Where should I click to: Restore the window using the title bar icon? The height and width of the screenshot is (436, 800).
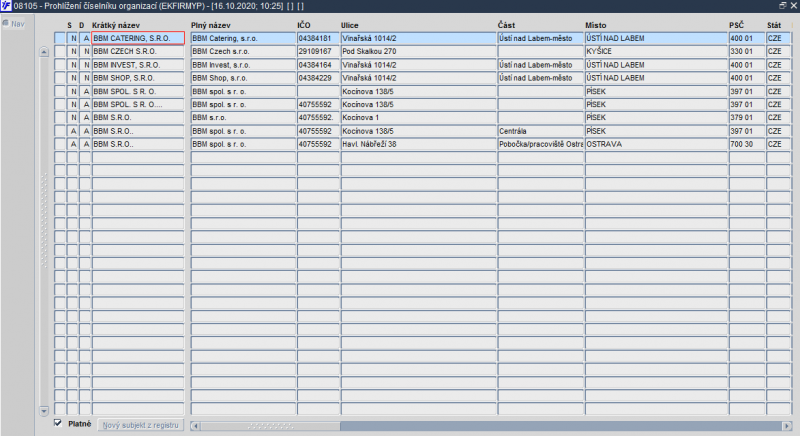click(x=783, y=6)
